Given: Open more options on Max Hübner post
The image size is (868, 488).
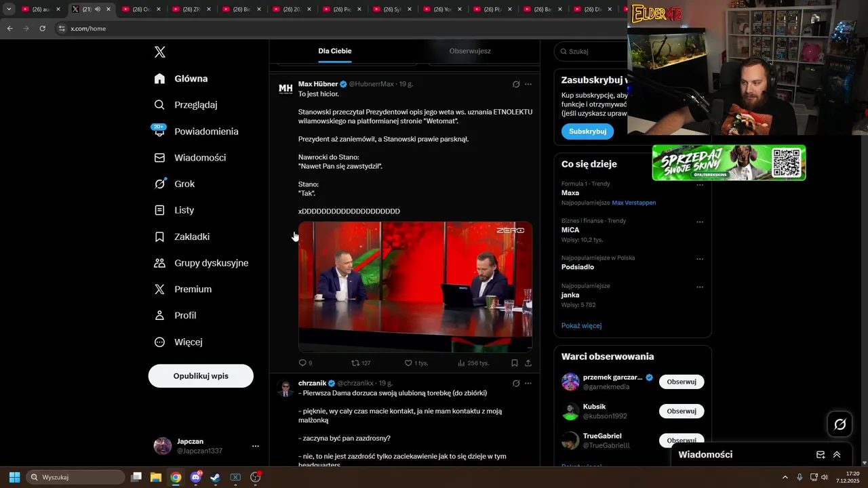Looking at the screenshot, I should coord(528,84).
